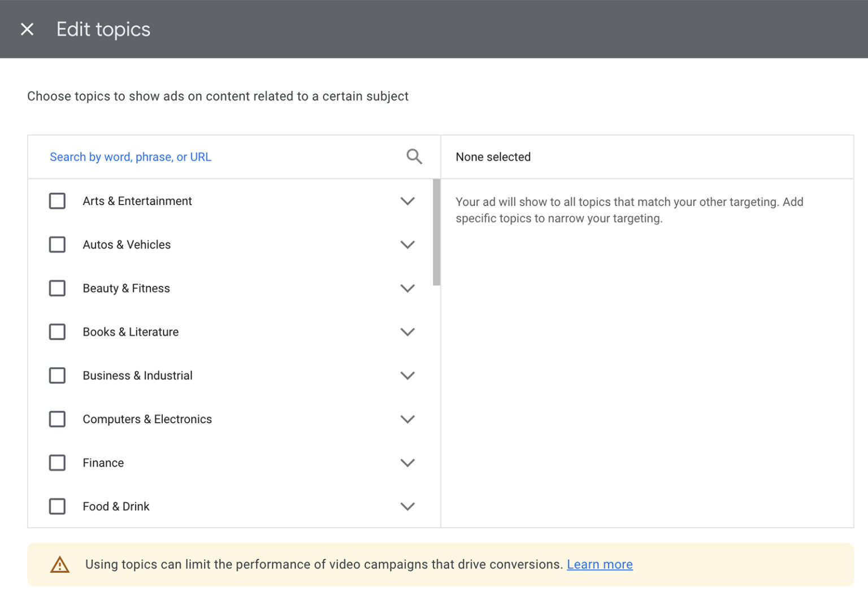Mark the Computers & Electronics checkbox
This screenshot has height=600, width=868.
(x=57, y=419)
